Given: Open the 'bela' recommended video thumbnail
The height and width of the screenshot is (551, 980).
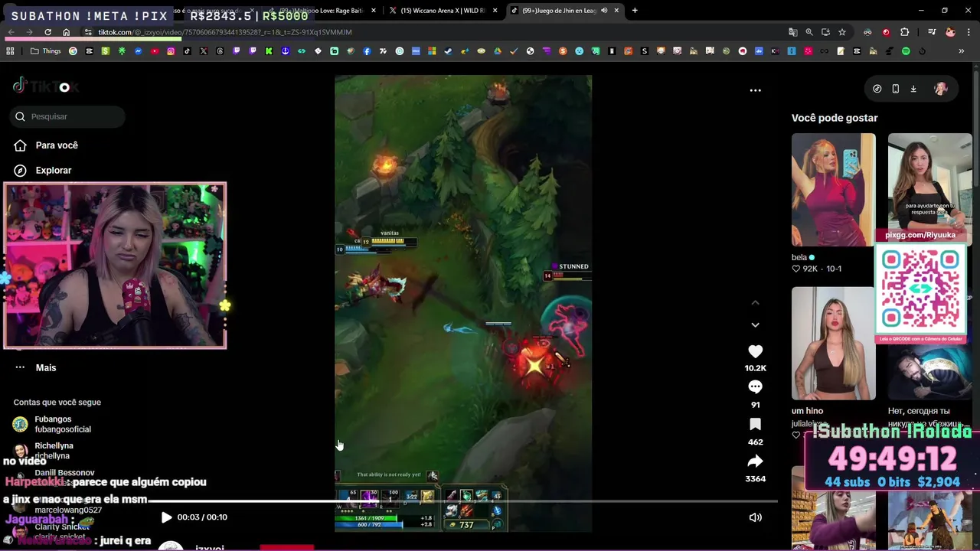Looking at the screenshot, I should click(x=833, y=190).
